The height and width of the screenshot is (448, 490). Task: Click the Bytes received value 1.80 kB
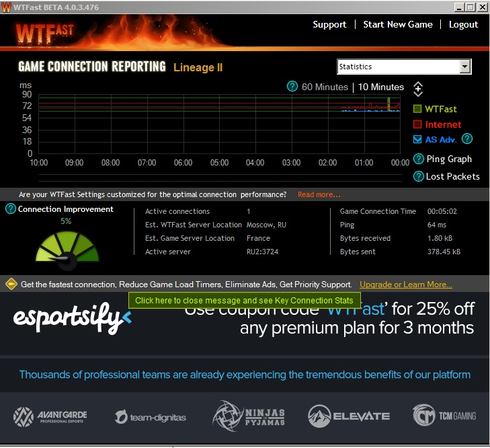[x=440, y=238]
